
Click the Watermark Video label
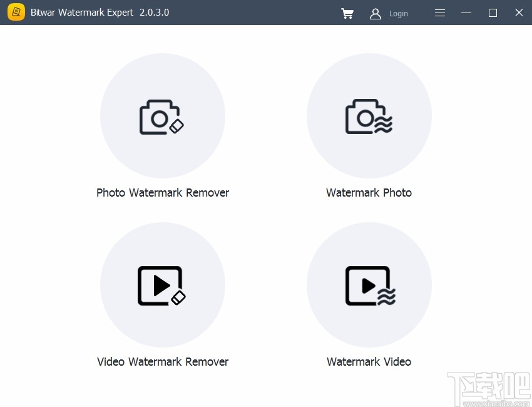pyautogui.click(x=369, y=361)
